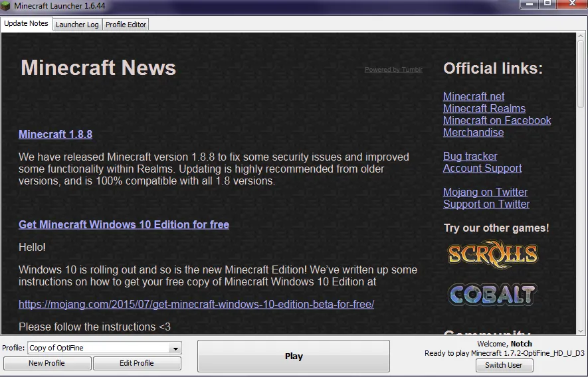
Task: Minimize the Minecraft Launcher window
Action: click(529, 3)
